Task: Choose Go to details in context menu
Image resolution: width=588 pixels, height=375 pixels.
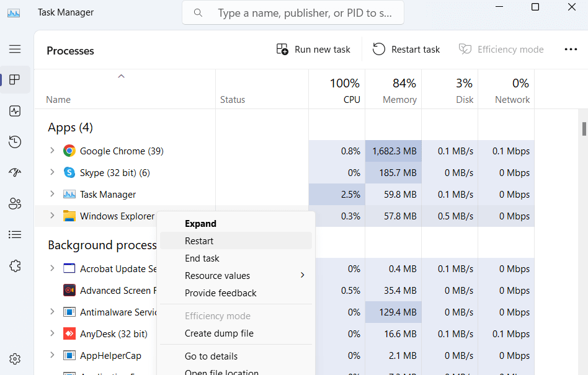Action: point(236,356)
